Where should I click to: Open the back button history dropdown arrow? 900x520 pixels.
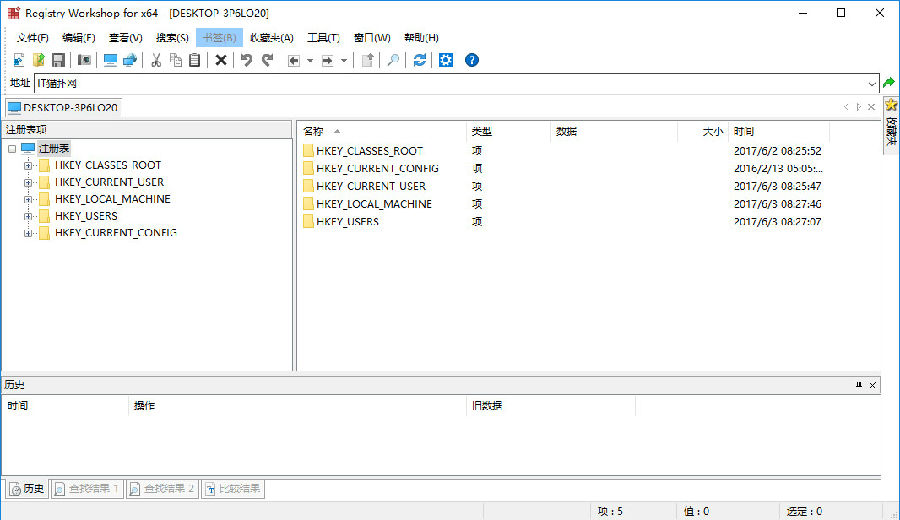(310, 60)
